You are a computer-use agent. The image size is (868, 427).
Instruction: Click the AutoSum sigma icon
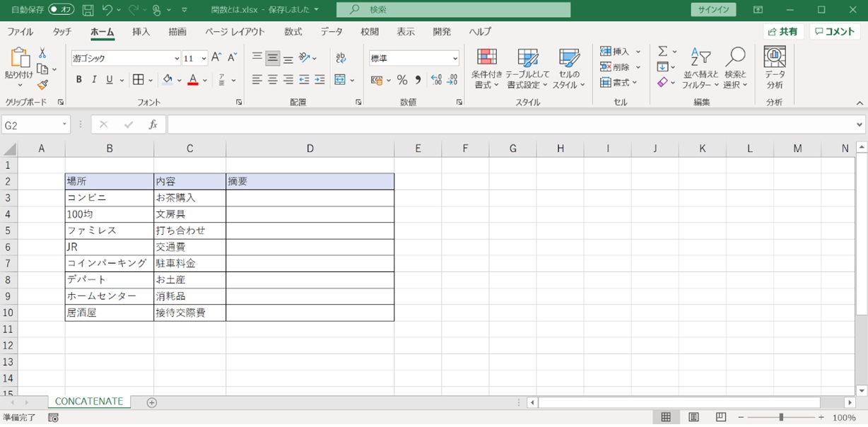point(662,51)
